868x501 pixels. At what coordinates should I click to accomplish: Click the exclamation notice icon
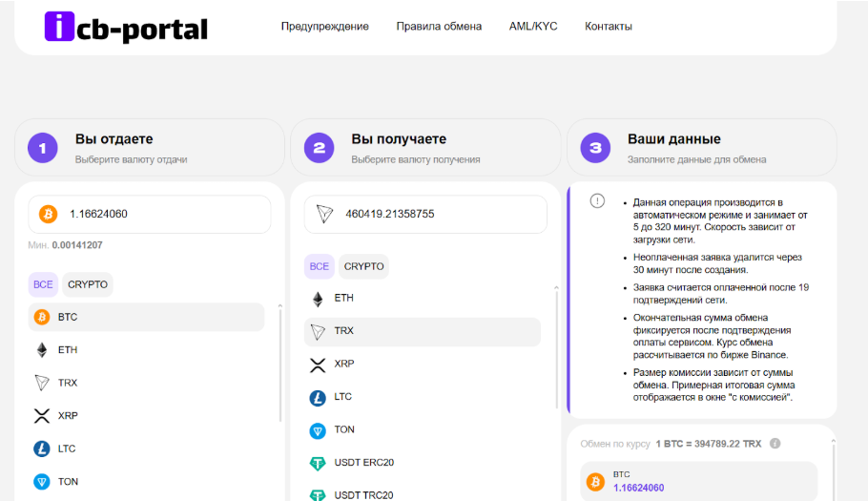pos(597,201)
